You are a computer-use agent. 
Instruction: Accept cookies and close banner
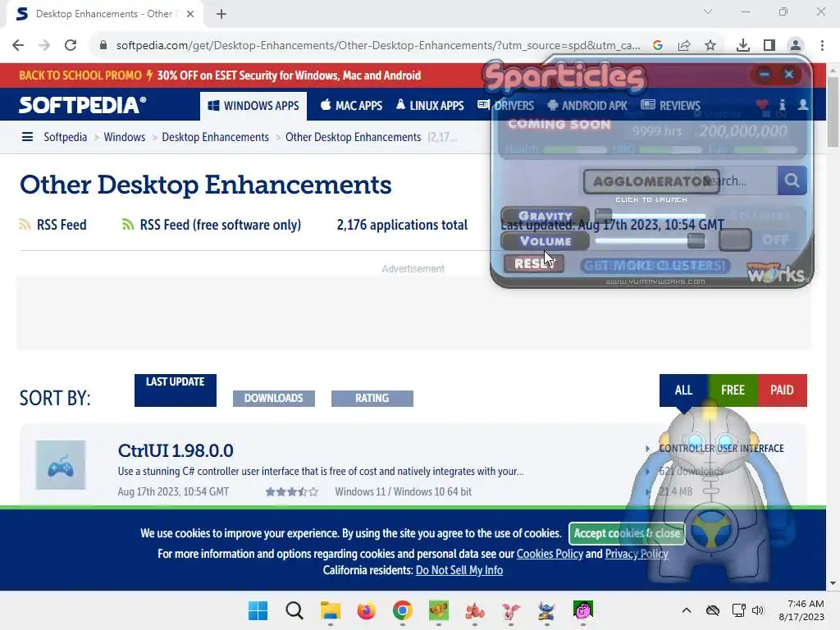(627, 533)
